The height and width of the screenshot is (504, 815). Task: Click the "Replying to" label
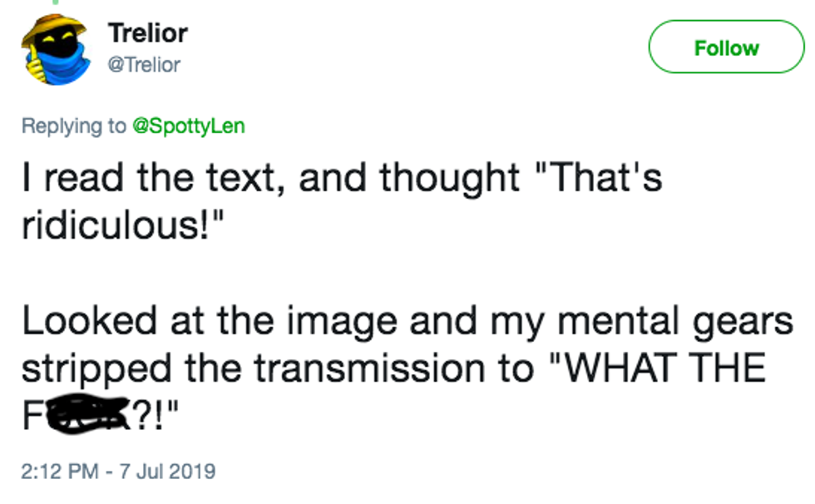(x=74, y=126)
